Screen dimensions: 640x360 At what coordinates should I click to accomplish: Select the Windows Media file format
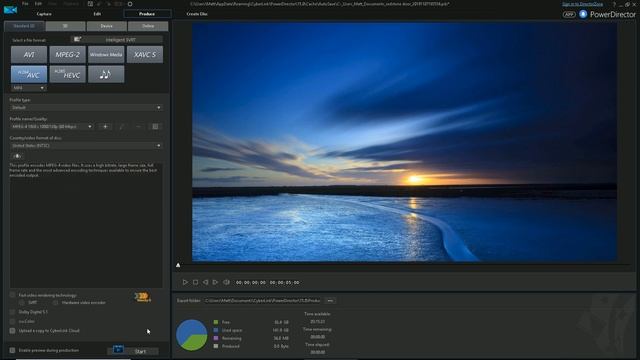coord(106,54)
